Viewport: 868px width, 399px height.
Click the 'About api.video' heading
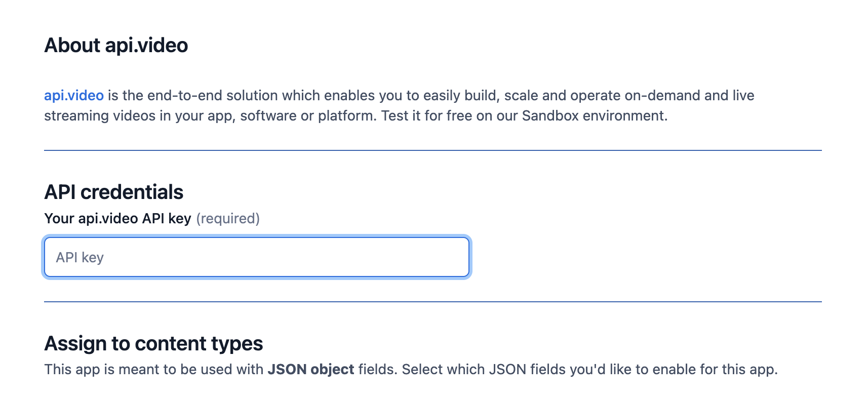(116, 46)
